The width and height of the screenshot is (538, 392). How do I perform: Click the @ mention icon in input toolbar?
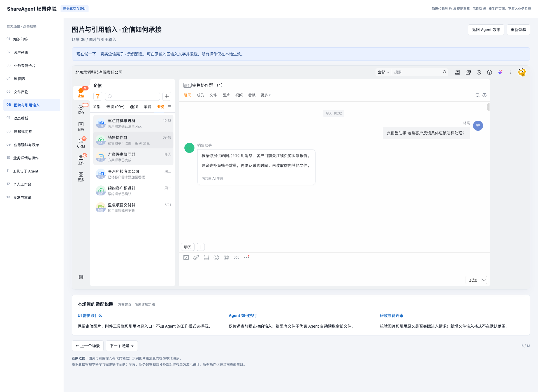coord(226,257)
